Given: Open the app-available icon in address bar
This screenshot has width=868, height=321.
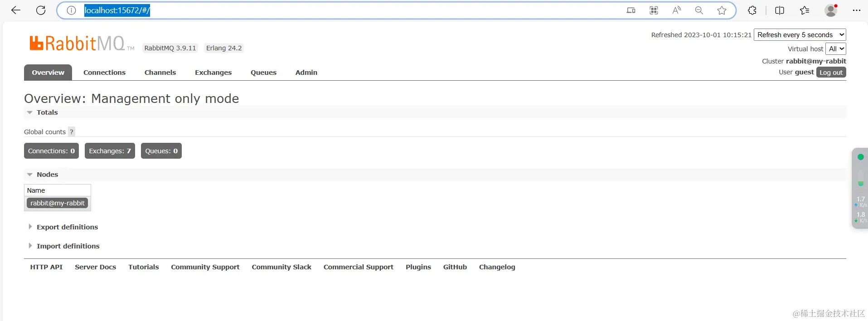Looking at the screenshot, I should [x=631, y=10].
